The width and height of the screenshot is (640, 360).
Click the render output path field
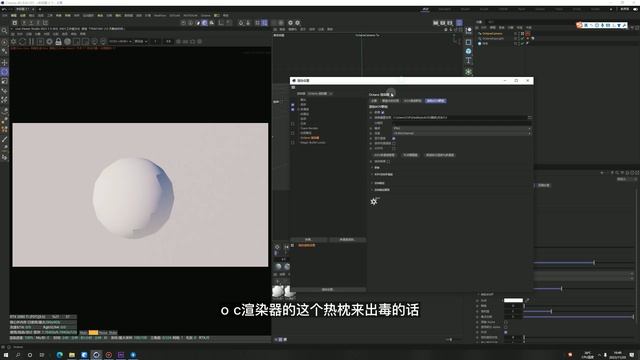click(460, 118)
